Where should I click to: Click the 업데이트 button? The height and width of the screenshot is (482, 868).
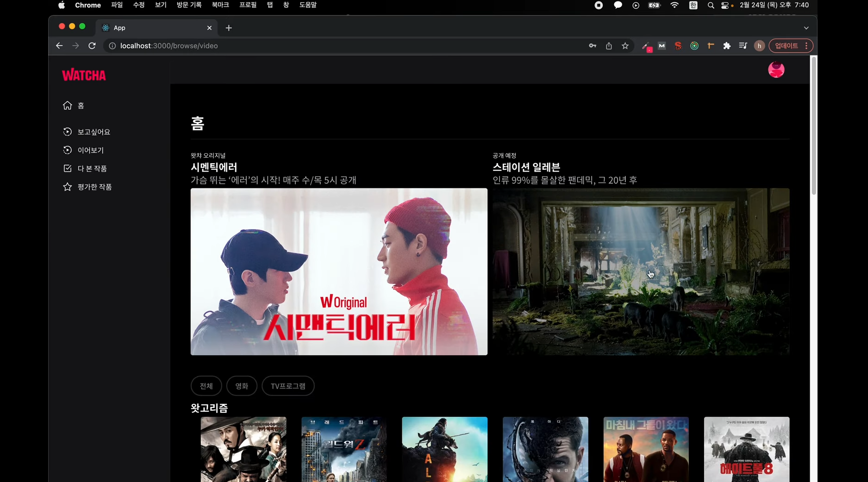point(787,46)
